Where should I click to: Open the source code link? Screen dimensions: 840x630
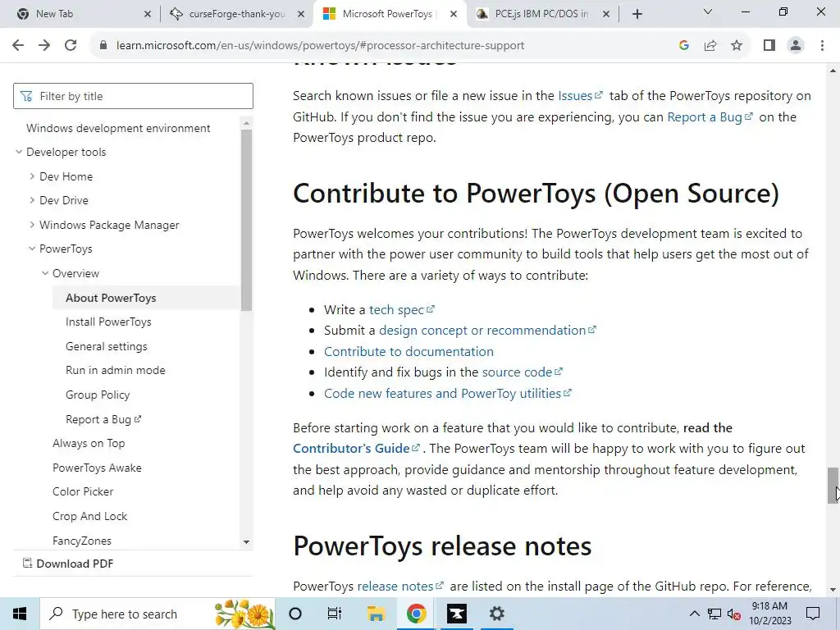pos(523,372)
